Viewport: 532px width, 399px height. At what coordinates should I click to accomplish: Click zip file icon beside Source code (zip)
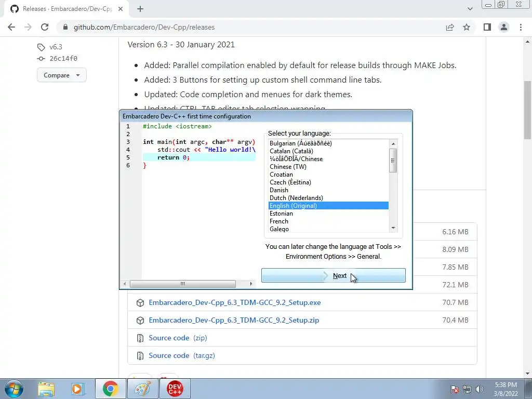140,338
